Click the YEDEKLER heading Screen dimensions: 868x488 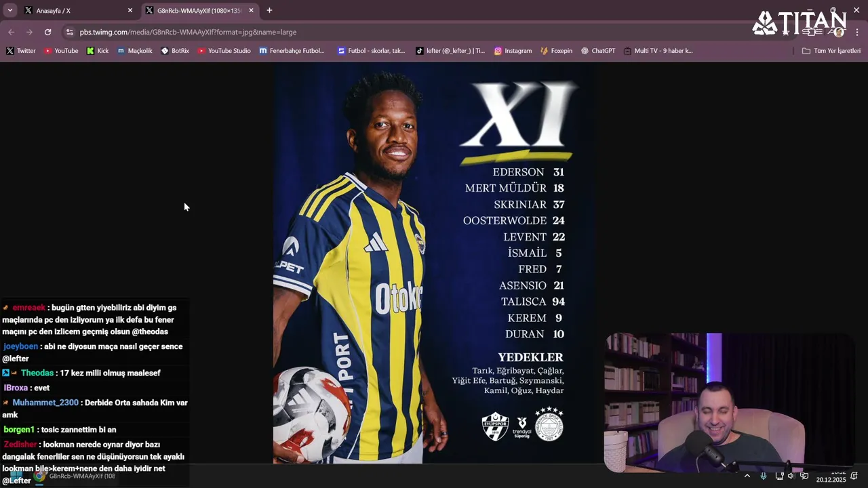coord(530,357)
